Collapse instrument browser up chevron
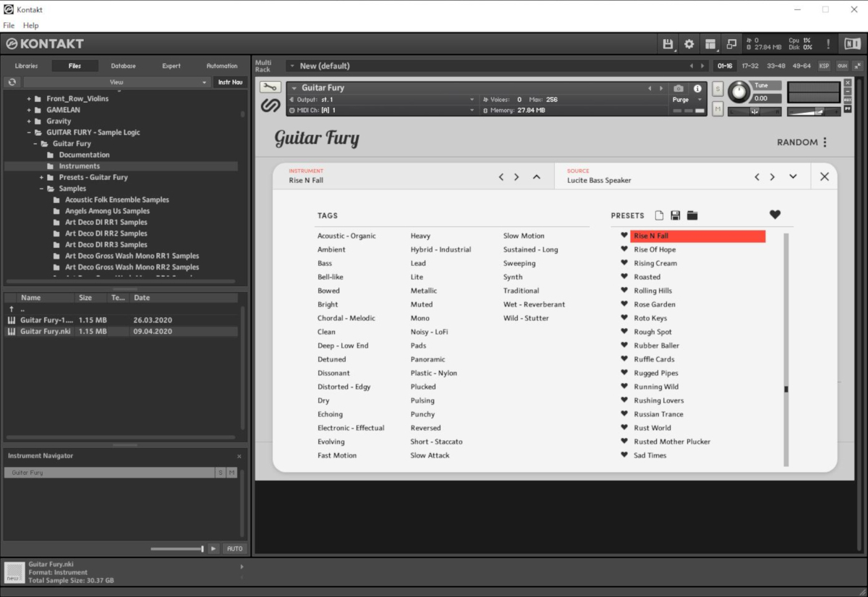 pyautogui.click(x=537, y=176)
